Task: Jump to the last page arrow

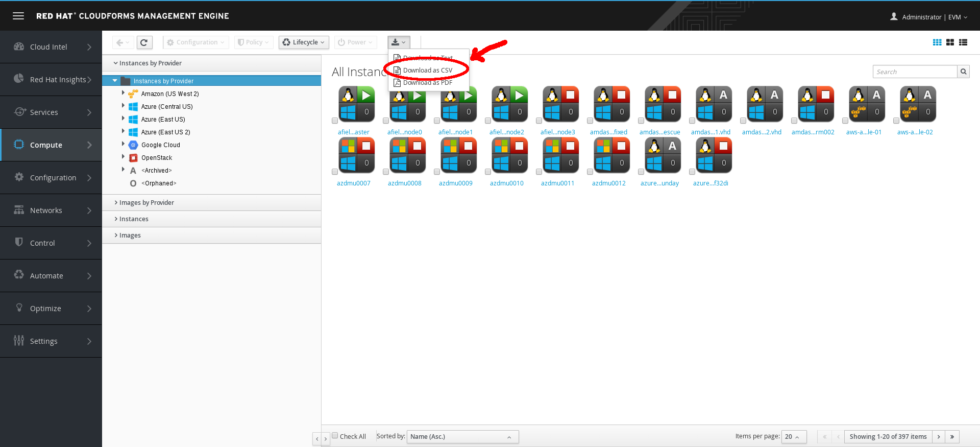Action: coord(952,437)
